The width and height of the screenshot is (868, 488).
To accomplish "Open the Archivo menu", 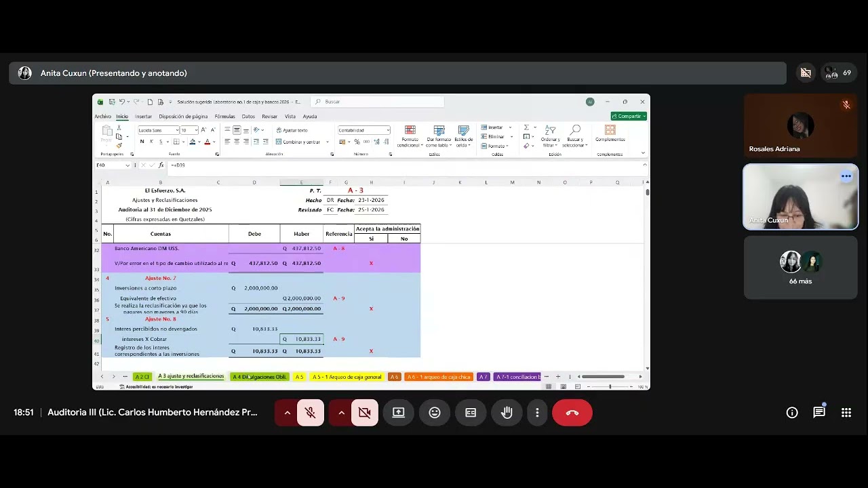I will click(103, 117).
